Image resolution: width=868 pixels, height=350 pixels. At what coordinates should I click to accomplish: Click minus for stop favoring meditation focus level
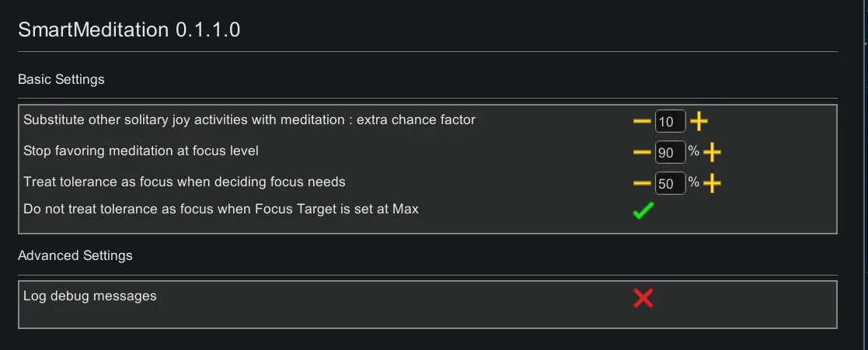pyautogui.click(x=642, y=152)
